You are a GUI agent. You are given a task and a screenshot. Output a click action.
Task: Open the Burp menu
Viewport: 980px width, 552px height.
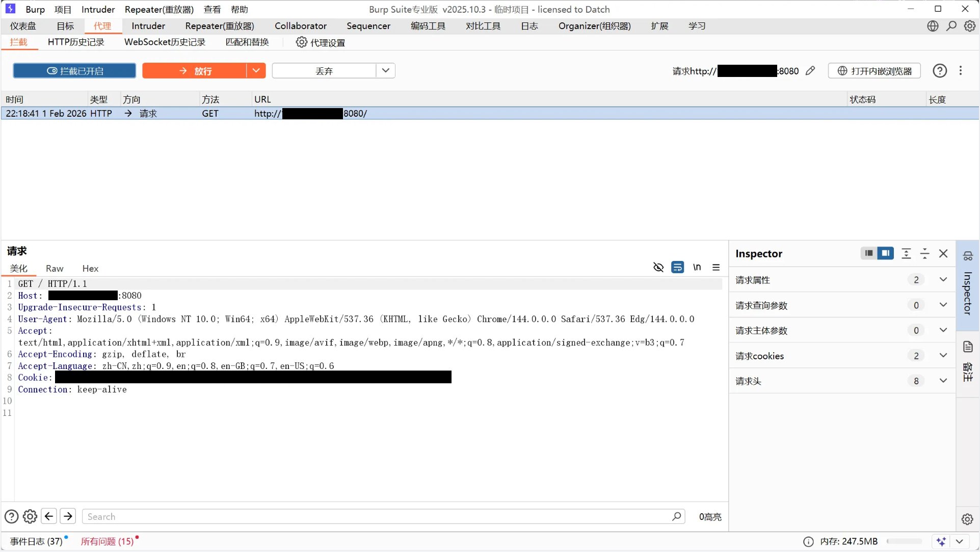[35, 9]
